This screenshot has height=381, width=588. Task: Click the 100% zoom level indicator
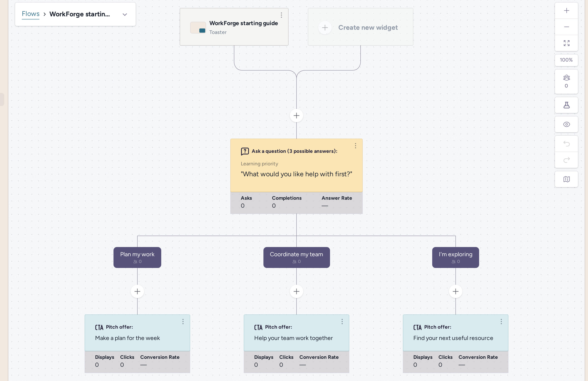pos(566,60)
